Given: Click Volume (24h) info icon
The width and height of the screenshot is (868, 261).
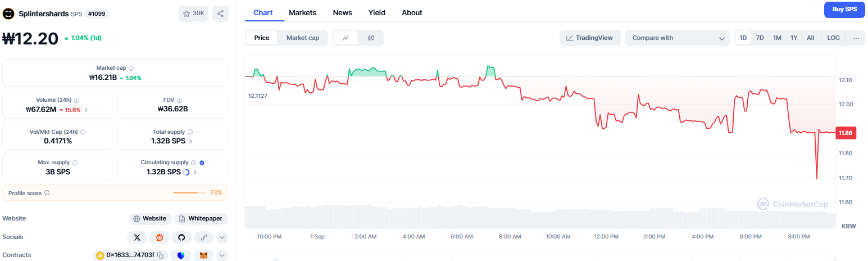Looking at the screenshot, I should click(76, 100).
